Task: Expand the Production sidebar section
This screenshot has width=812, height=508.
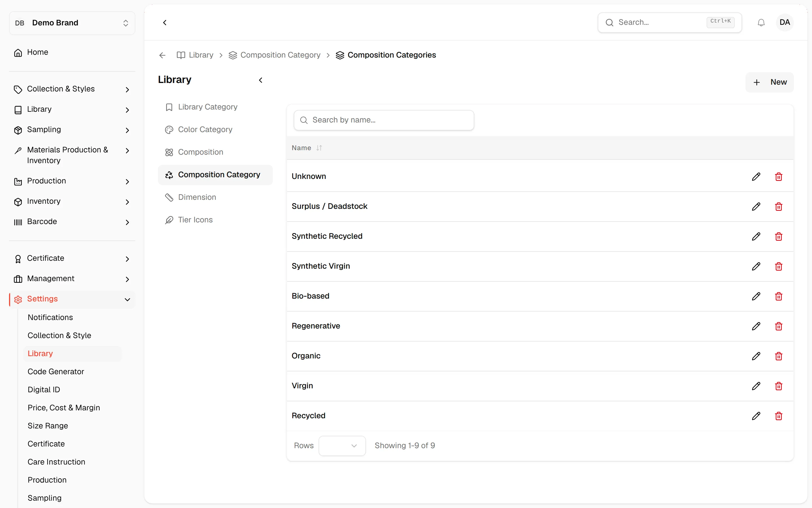Action: click(x=72, y=181)
